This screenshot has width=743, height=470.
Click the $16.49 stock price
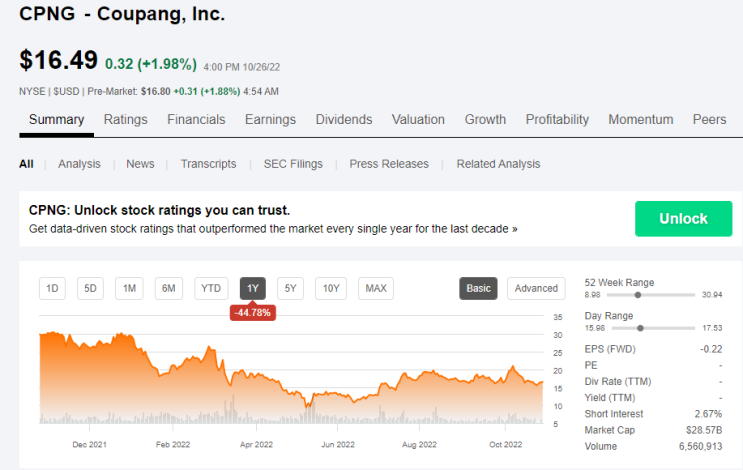[x=58, y=60]
